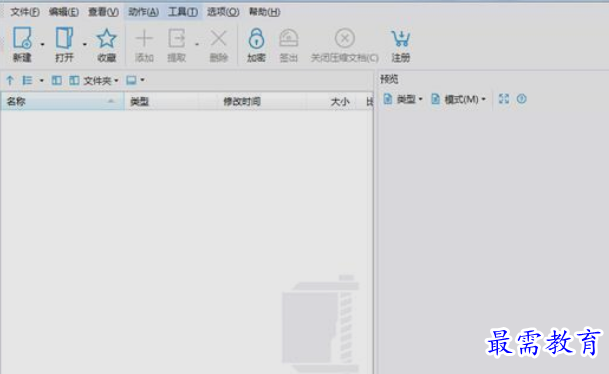Click the 注册 (Register) cart icon
Viewport: 609px width, 374px height.
(400, 38)
